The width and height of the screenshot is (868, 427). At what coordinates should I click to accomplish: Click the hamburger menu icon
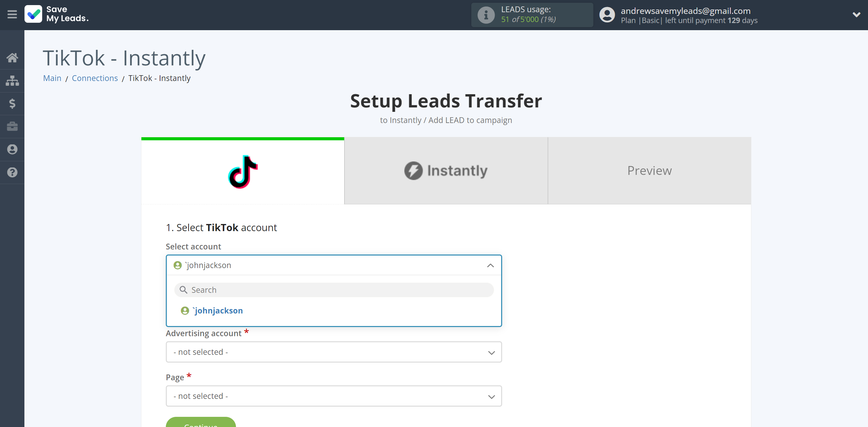[x=12, y=15]
